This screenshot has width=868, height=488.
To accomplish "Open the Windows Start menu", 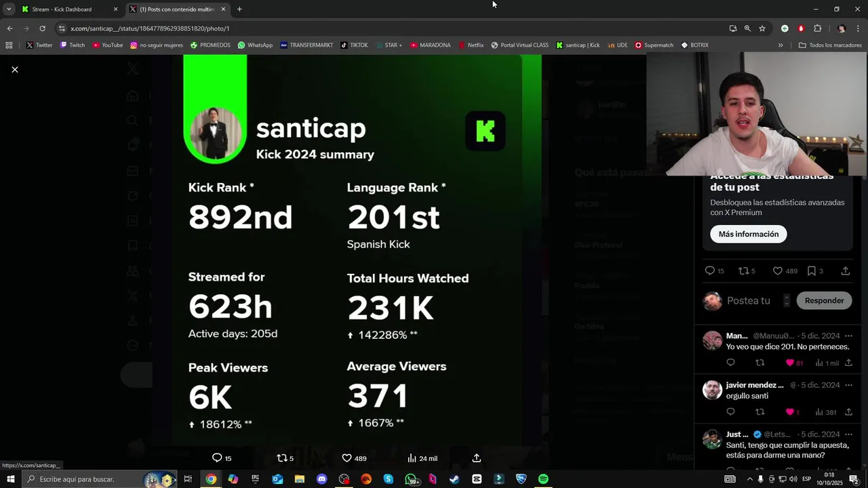I will pos(10,479).
